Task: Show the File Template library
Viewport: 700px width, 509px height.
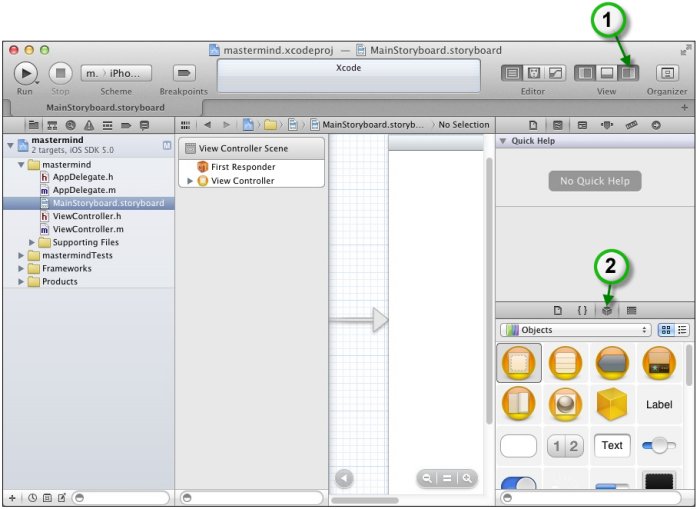Action: pyautogui.click(x=558, y=310)
